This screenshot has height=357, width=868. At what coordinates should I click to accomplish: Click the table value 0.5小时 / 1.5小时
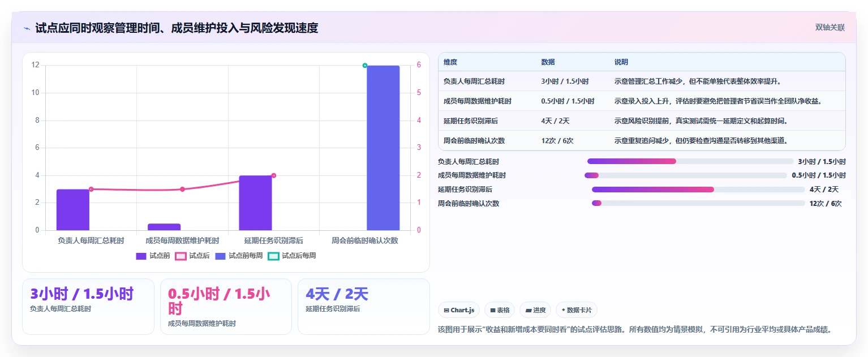pos(568,101)
